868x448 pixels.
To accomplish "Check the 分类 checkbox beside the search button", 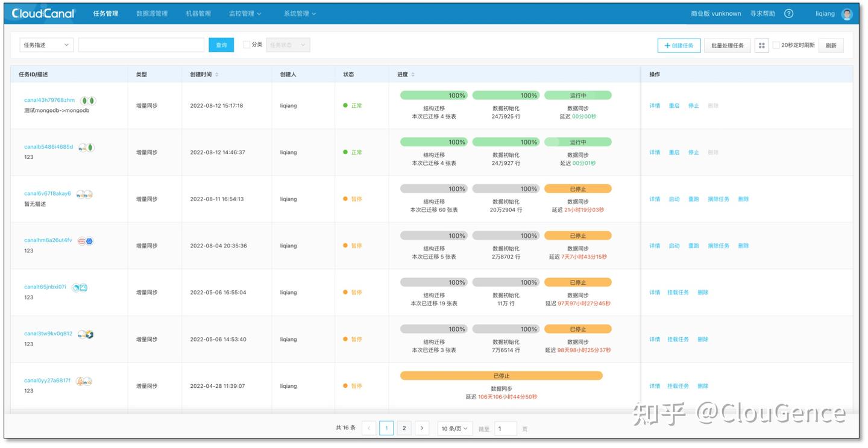I will point(246,45).
